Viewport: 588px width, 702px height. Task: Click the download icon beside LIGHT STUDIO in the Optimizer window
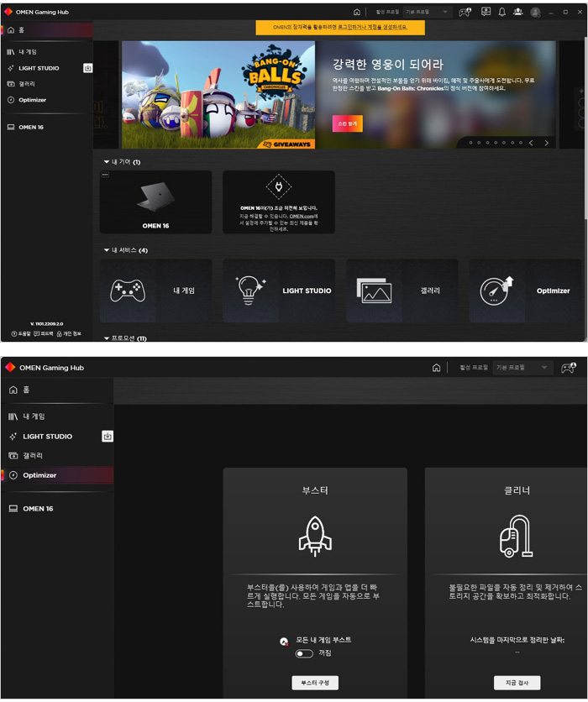pyautogui.click(x=108, y=436)
